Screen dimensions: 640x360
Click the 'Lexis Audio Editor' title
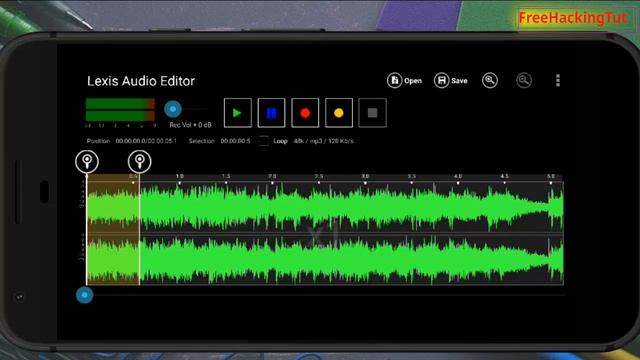pos(141,81)
